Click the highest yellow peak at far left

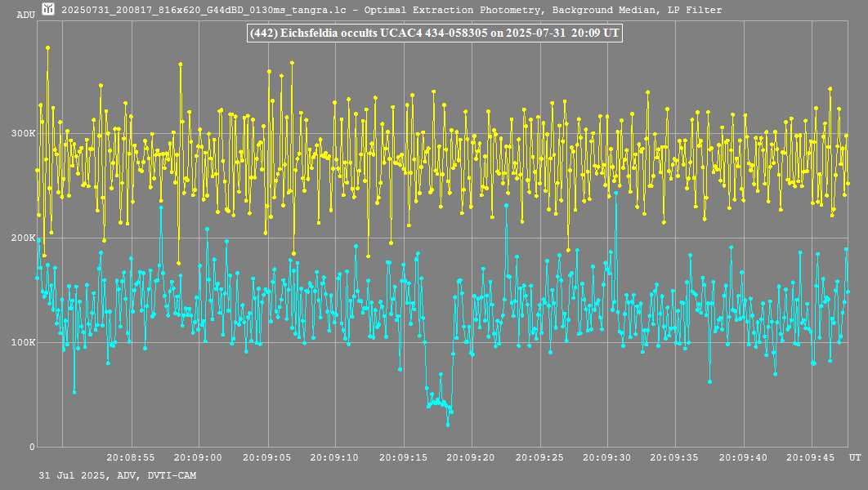[x=48, y=48]
